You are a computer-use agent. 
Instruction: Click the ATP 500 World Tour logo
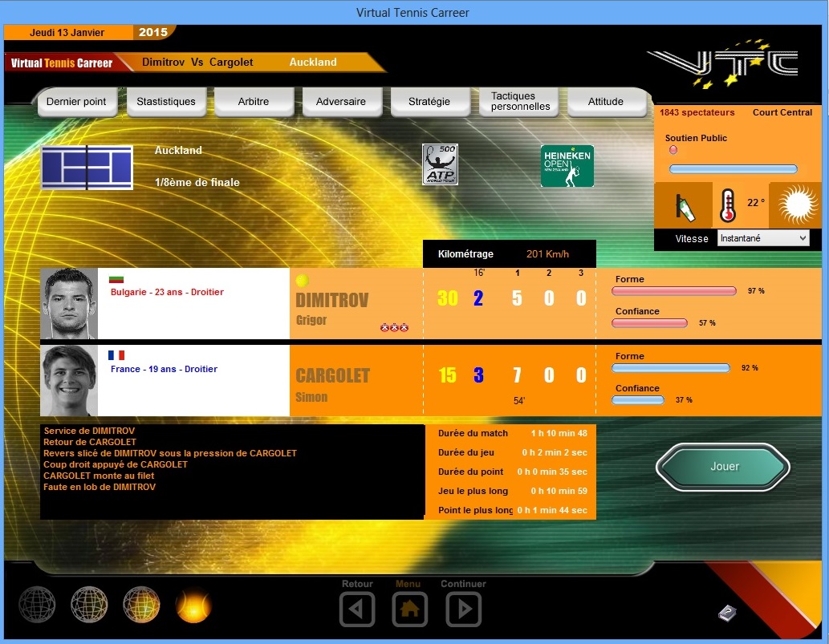[x=440, y=165]
